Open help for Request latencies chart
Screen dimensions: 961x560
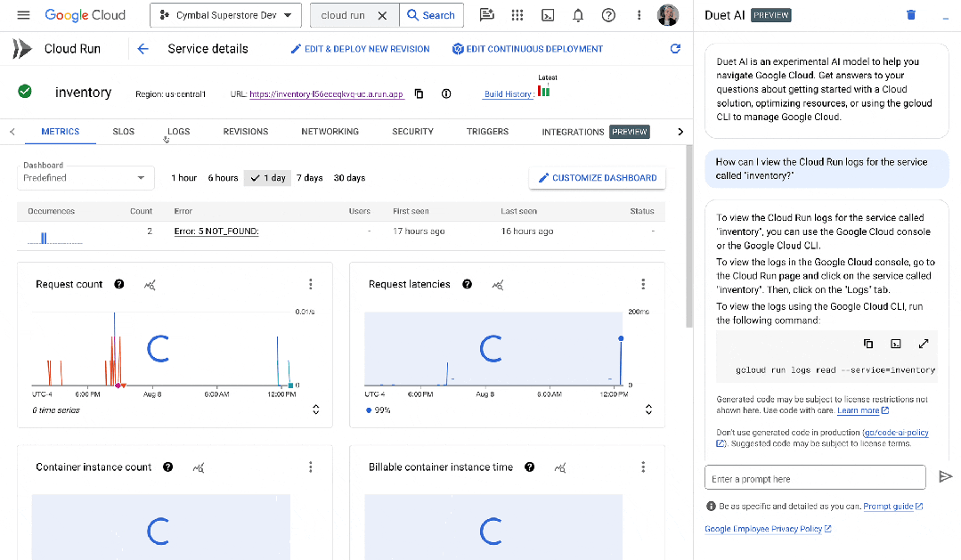(x=467, y=284)
